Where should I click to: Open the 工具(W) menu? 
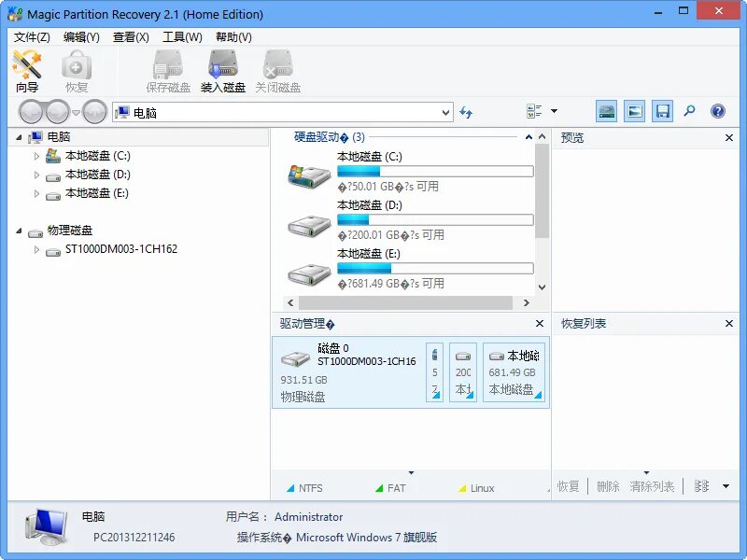182,37
